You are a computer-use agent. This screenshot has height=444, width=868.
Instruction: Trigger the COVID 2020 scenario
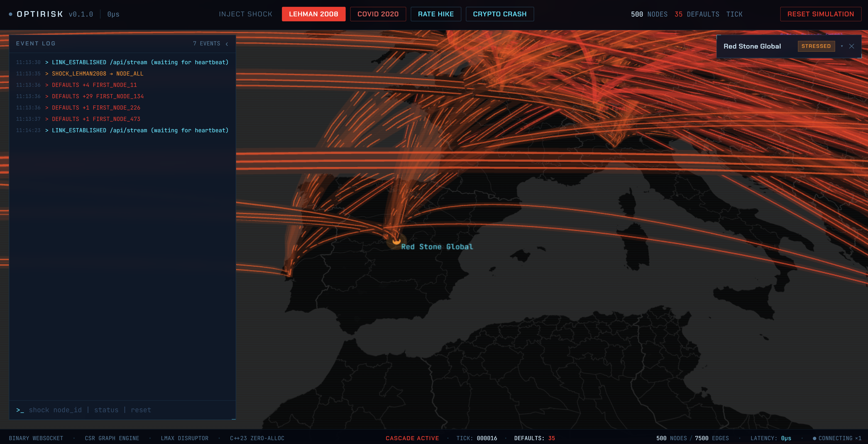tap(378, 14)
